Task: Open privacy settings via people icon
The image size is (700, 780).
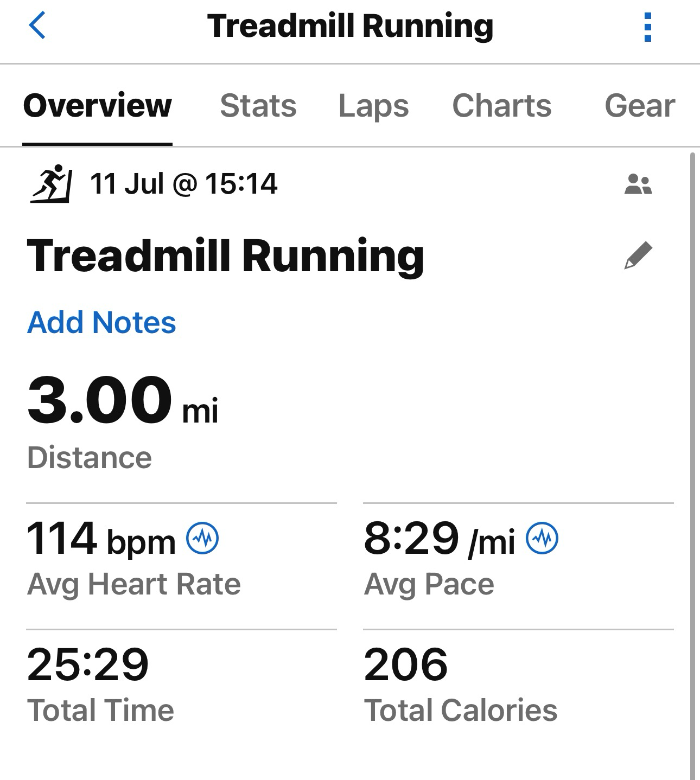Action: point(638,184)
